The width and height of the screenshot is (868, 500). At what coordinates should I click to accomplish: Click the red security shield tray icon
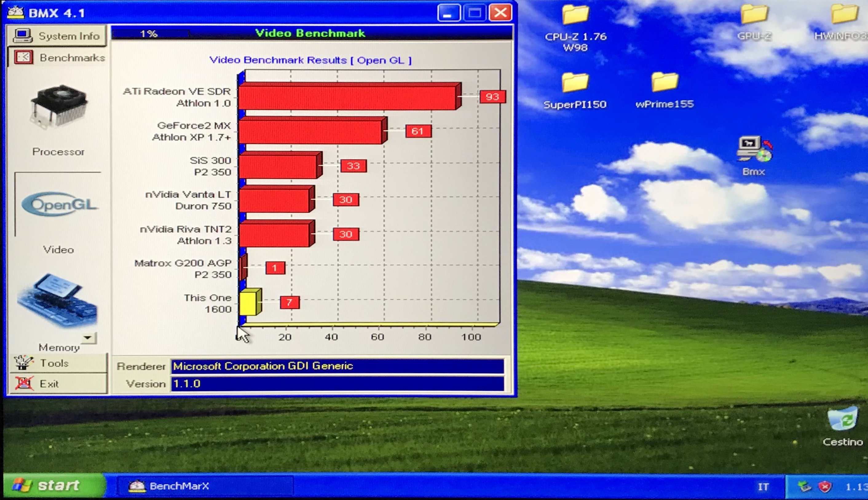point(824,486)
